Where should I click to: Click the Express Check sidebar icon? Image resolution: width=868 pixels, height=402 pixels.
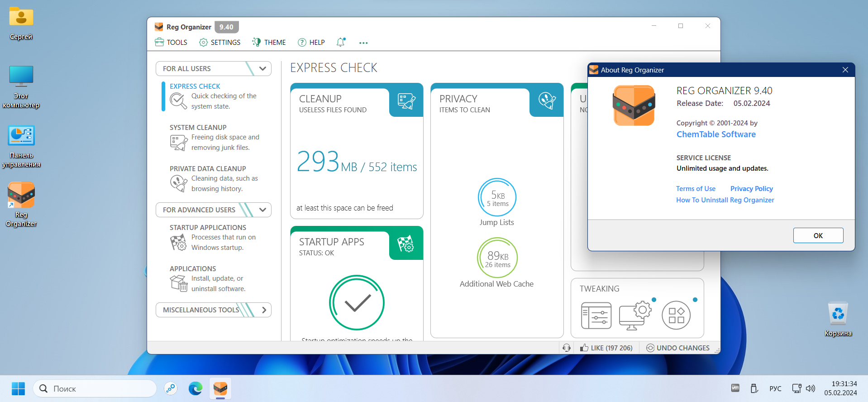(178, 101)
